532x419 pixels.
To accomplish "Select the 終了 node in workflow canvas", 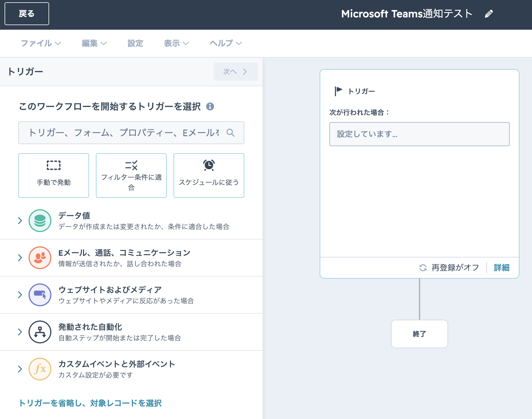I will tap(420, 334).
